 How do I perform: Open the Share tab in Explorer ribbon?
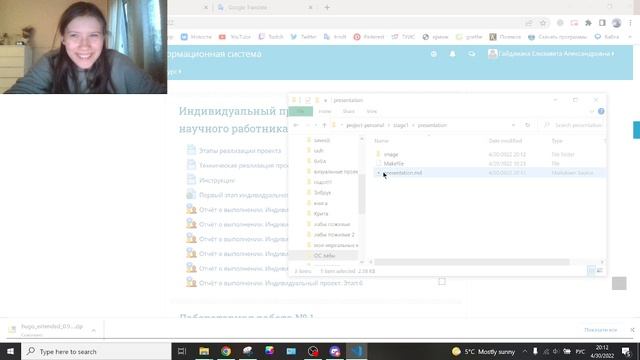(x=349, y=111)
